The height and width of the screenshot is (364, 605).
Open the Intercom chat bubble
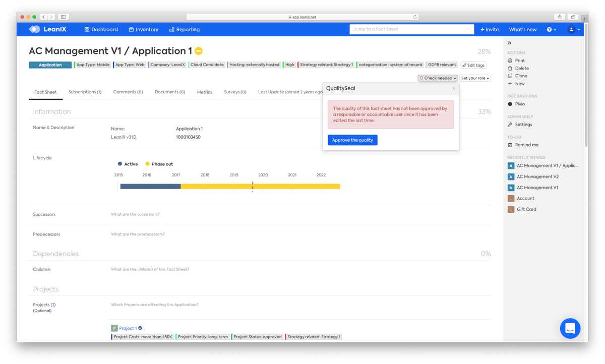570,328
